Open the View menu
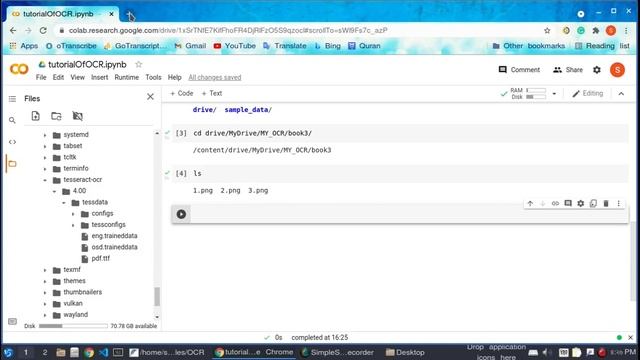Image resolution: width=640 pixels, height=360 pixels. point(78,77)
